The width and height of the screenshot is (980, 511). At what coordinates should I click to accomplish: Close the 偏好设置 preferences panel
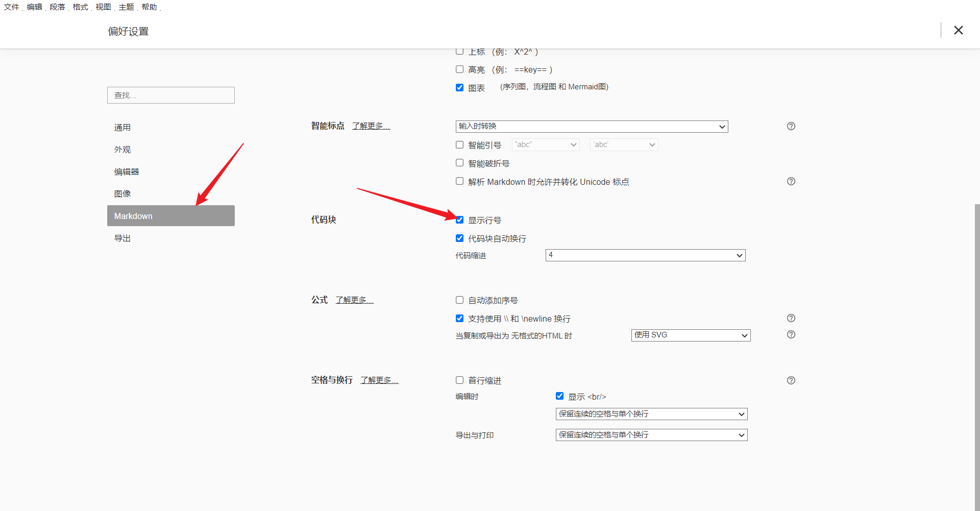pos(958,30)
